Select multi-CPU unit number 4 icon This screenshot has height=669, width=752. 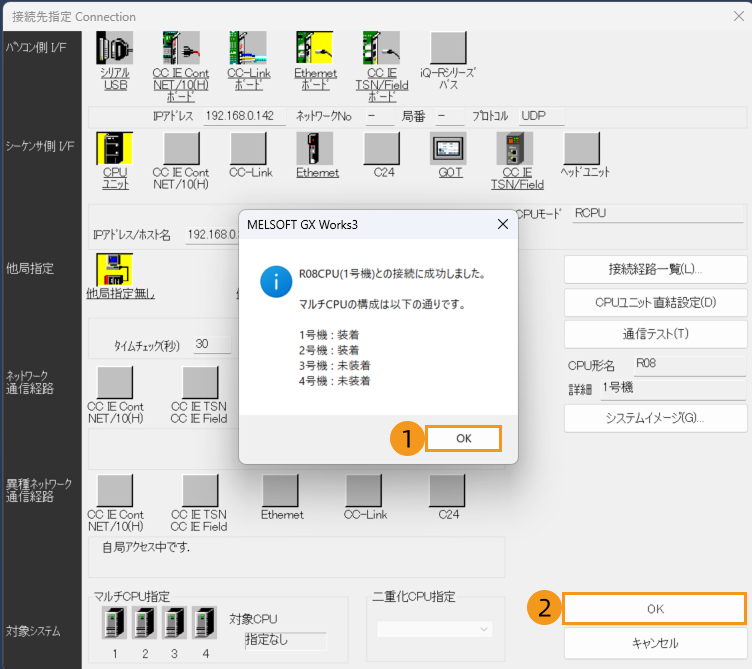coord(203,623)
